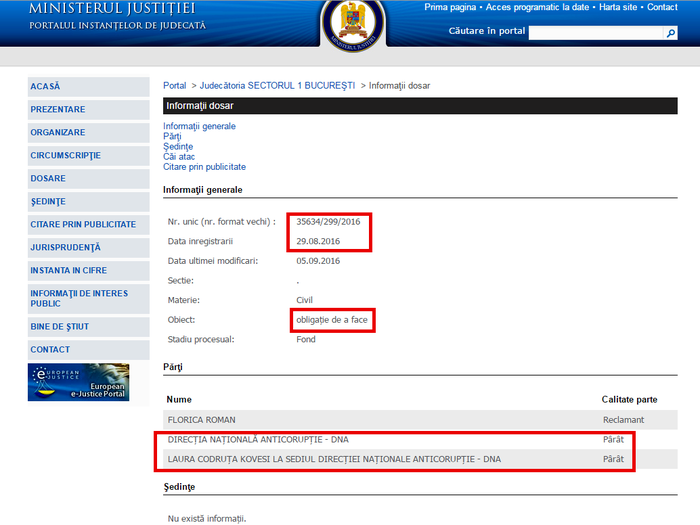Open INFORMAȚII DE INTERES PUBLIC sidebar item

pyautogui.click(x=88, y=299)
